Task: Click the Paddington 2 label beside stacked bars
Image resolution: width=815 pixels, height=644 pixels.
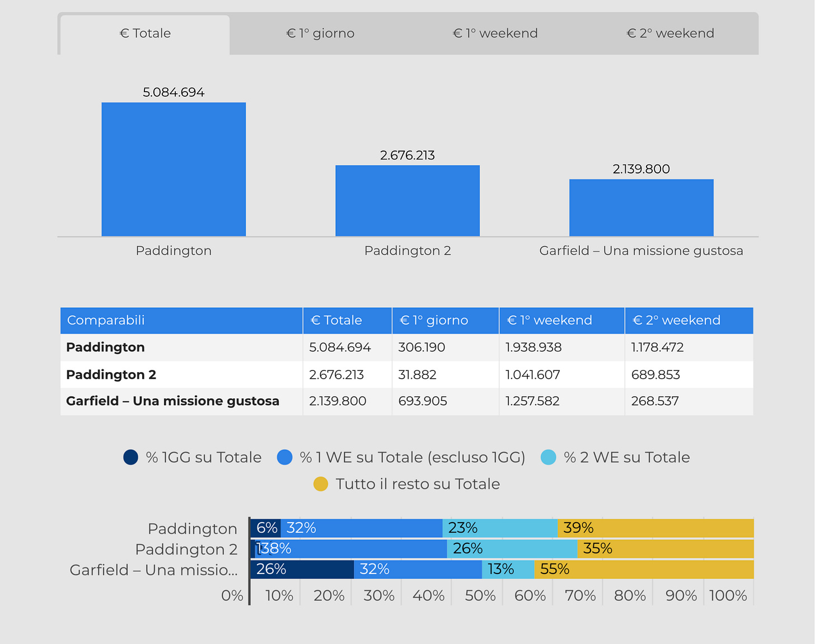Action: (186, 549)
